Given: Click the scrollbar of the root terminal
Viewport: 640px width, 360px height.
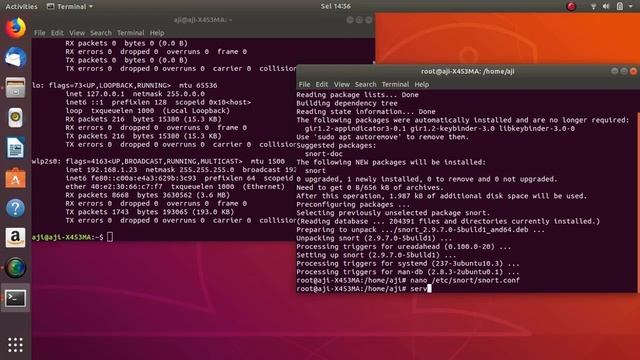Looking at the screenshot, I should coord(638,202).
